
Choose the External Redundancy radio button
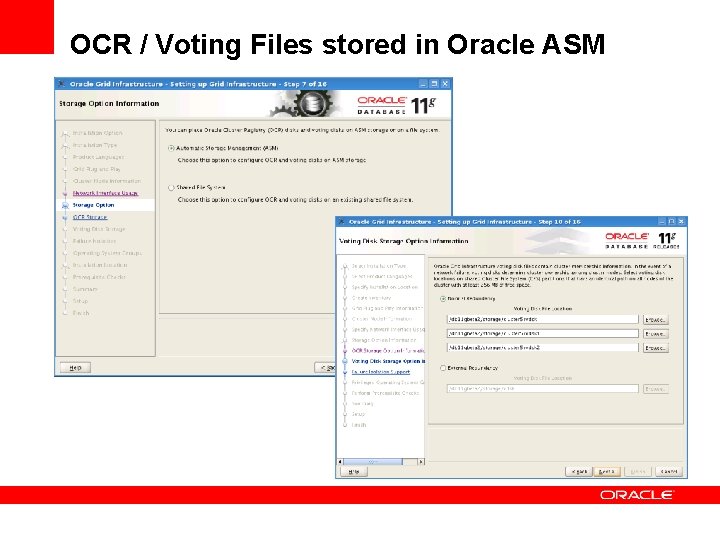pos(443,368)
